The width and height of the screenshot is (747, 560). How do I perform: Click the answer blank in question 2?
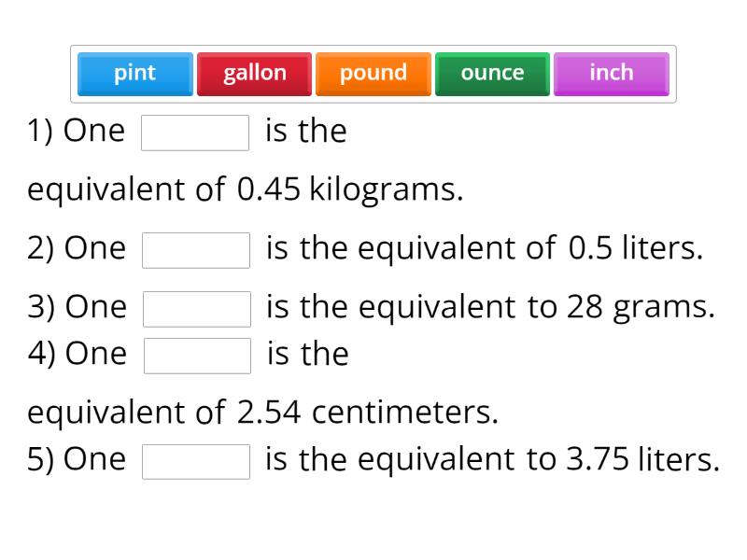(x=195, y=248)
